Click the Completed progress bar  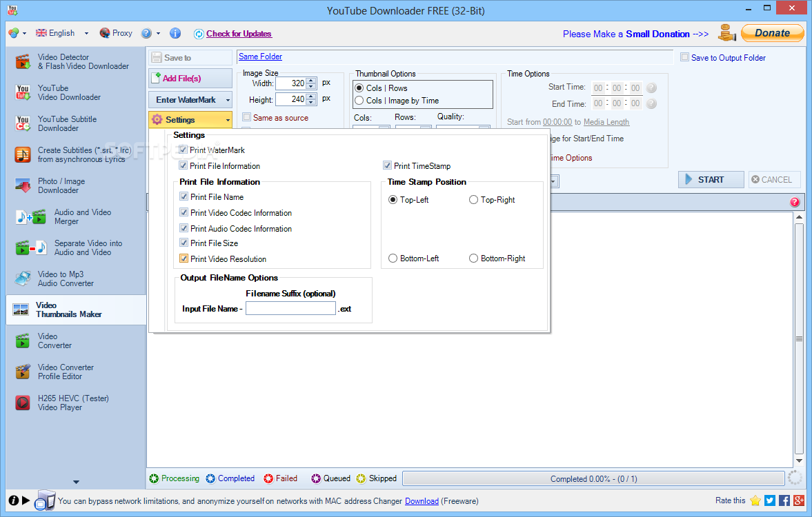[593, 478]
